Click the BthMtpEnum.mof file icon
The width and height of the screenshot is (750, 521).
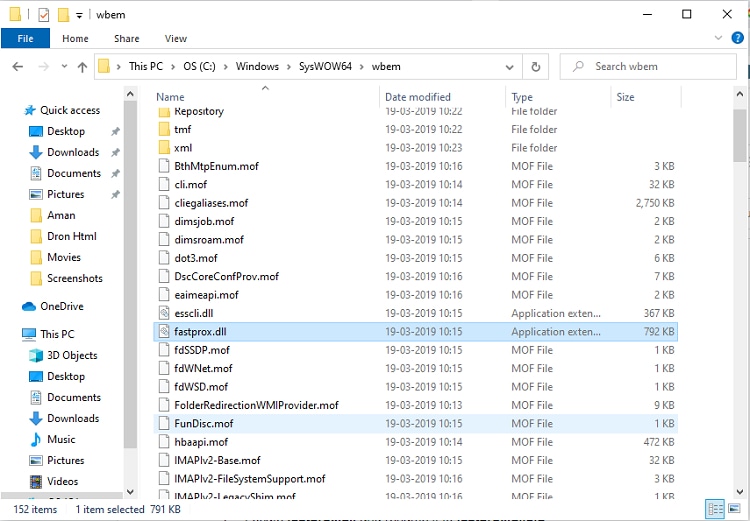click(x=164, y=166)
